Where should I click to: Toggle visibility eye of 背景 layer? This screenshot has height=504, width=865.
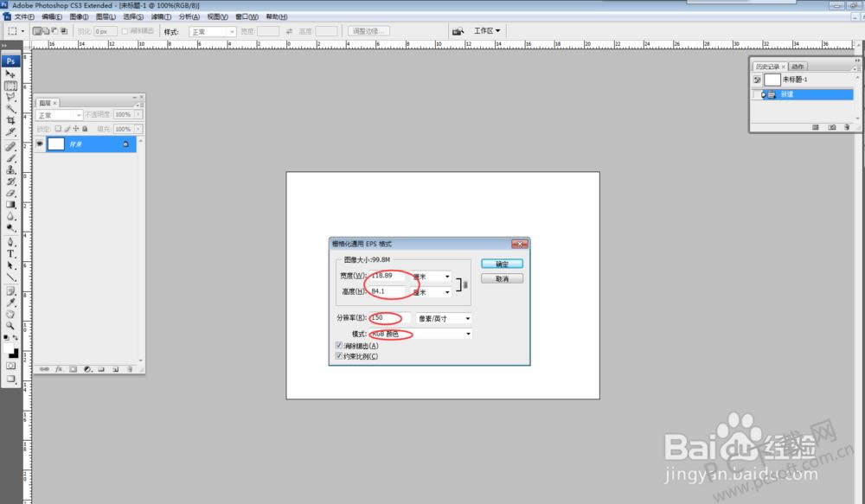pyautogui.click(x=39, y=144)
